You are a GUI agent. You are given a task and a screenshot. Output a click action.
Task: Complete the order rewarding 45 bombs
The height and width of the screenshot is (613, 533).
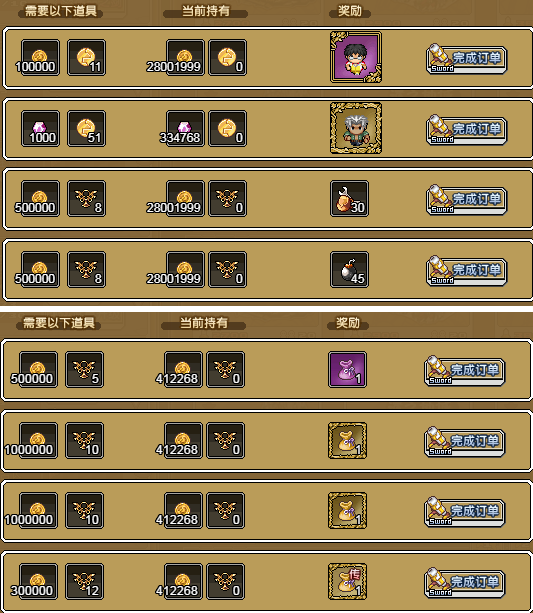point(466,271)
